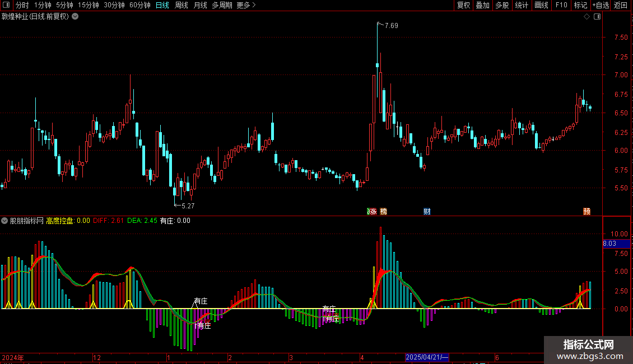This screenshot has width=633, height=364.
Task: Add stock with +自选 button
Action: pos(601,5)
